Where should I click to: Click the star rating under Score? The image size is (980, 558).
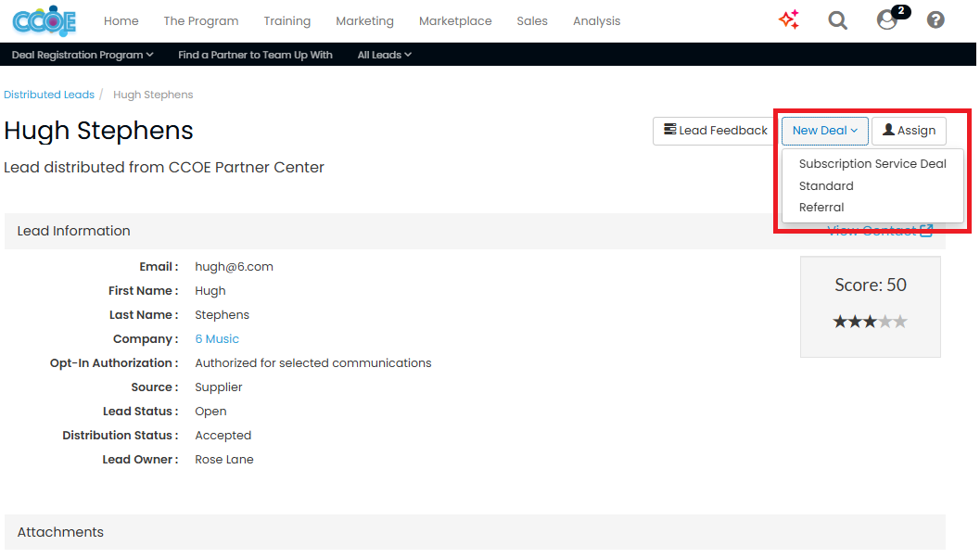point(870,322)
